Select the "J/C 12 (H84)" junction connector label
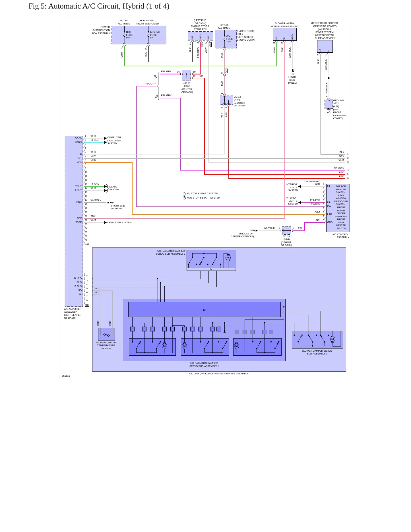Image resolution: width=411 pixels, height=532 pixels. click(x=237, y=98)
